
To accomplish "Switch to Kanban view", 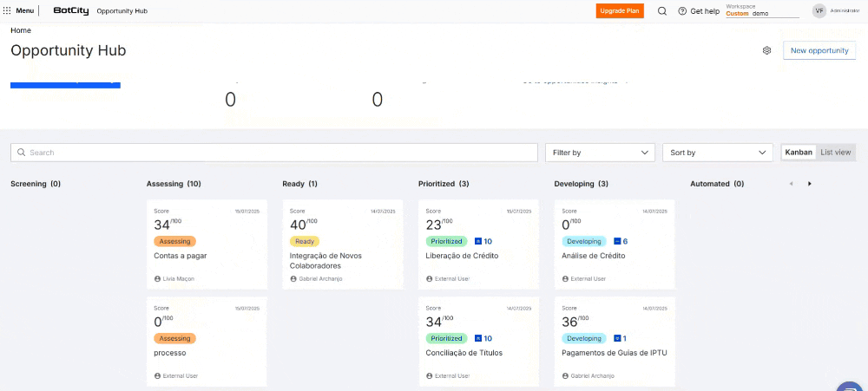I will (799, 153).
